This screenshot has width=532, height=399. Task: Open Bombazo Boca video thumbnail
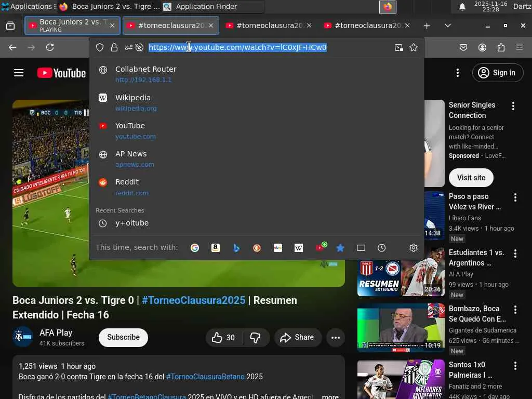click(x=401, y=328)
